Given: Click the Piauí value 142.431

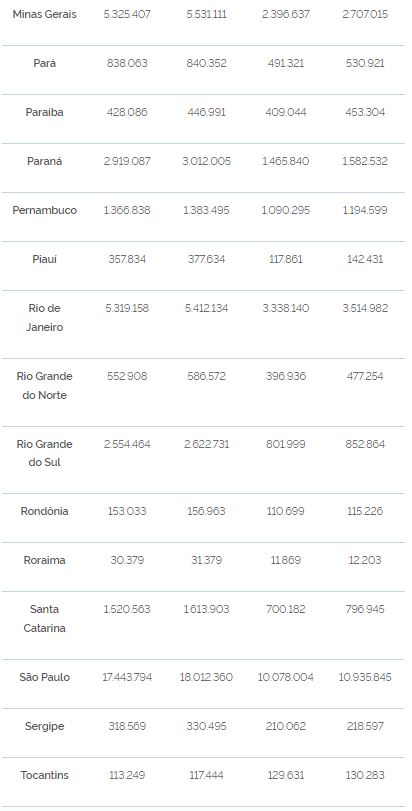Looking at the screenshot, I should (x=365, y=259).
